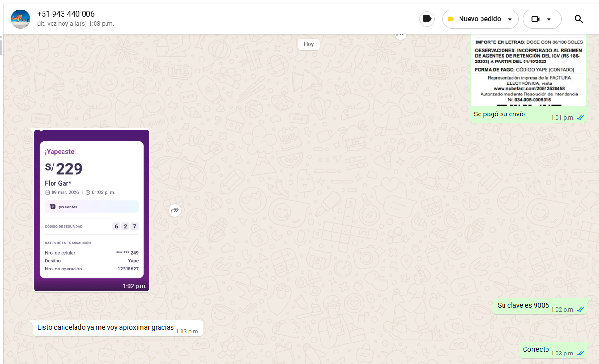Click the black label tag icon
The width and height of the screenshot is (599, 364).
tap(427, 19)
